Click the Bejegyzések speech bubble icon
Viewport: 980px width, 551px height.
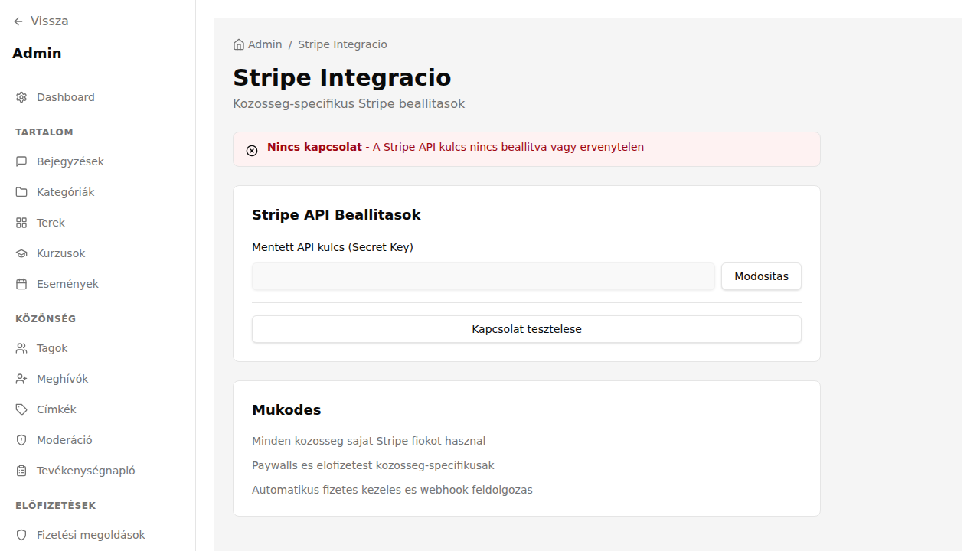(x=21, y=161)
